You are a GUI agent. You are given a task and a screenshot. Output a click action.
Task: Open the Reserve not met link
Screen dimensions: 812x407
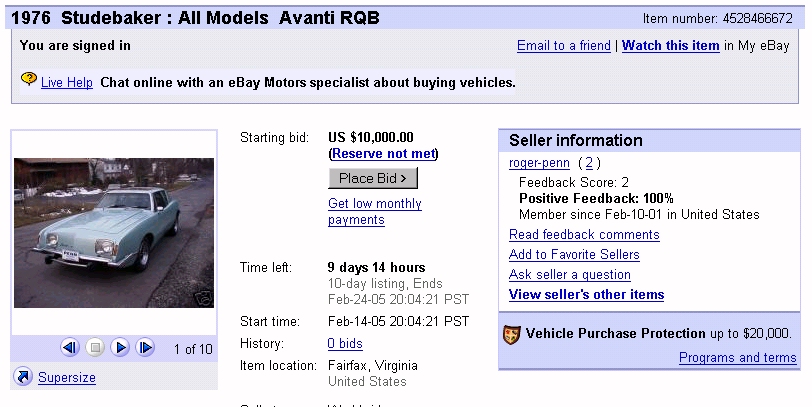[x=383, y=154]
